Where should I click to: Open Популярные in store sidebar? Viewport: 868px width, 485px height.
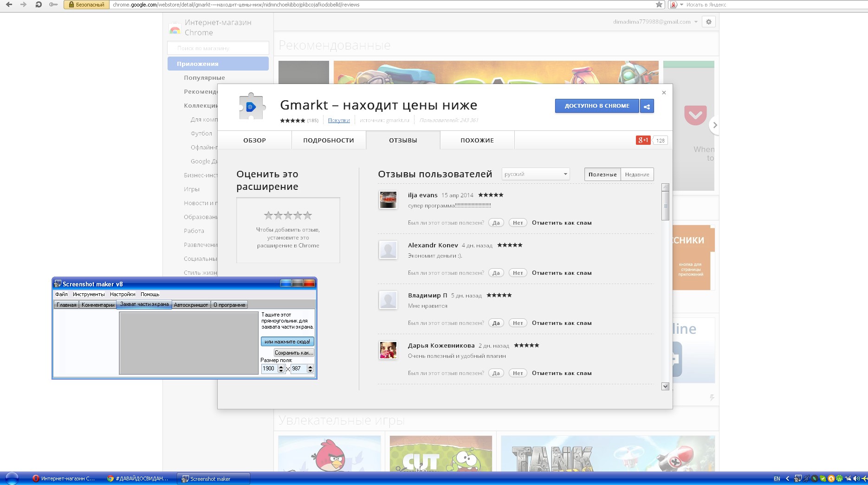click(x=204, y=78)
